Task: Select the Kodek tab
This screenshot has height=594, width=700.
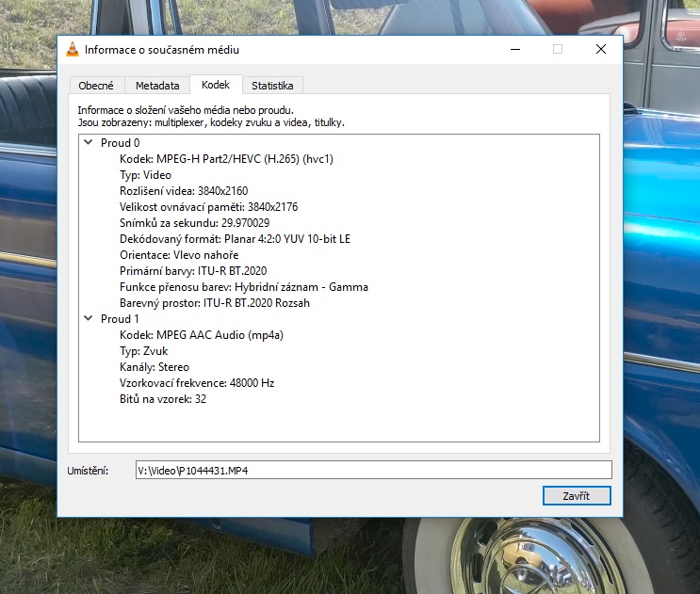Action: coord(216,85)
